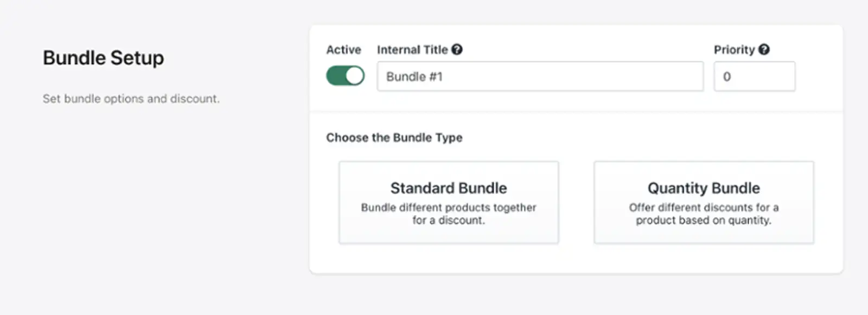Click the "Bundle different products together" description
Screen dimensions: 868x315
tap(449, 207)
